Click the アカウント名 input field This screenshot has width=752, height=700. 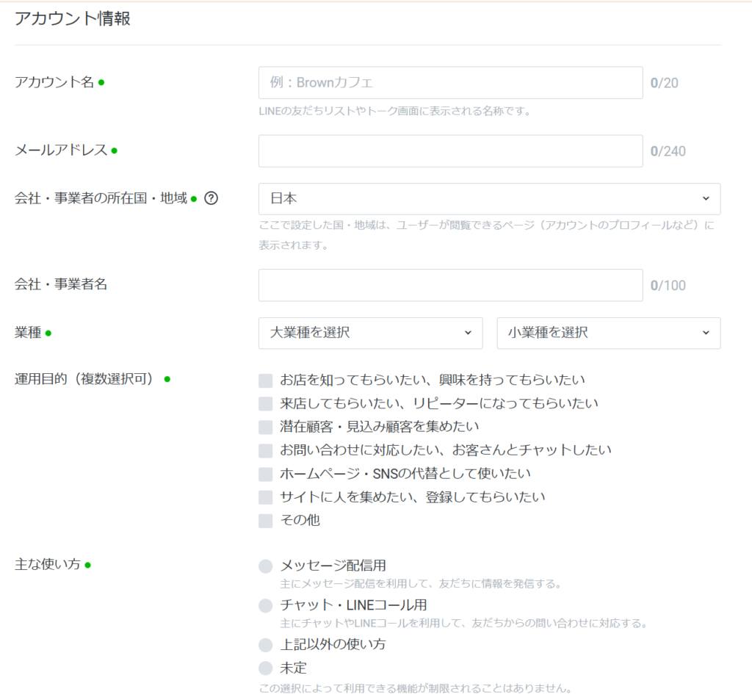(450, 83)
